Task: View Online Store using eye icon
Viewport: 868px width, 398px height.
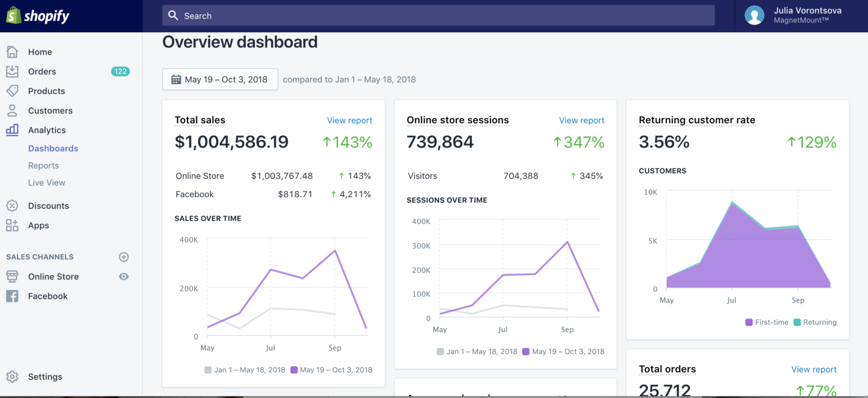Action: [x=124, y=276]
